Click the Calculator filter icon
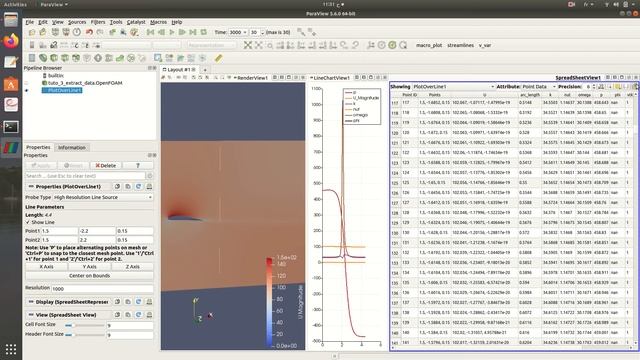The height and width of the screenshot is (360, 640). [32, 58]
